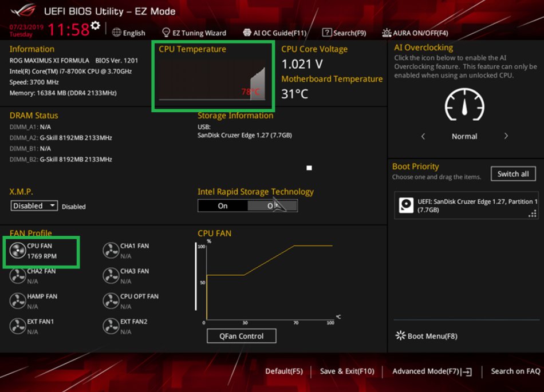Click DIMM_A2 G-Skill 8192MB 2133MHz row
Viewport: 544px width, 392px height.
(x=61, y=137)
